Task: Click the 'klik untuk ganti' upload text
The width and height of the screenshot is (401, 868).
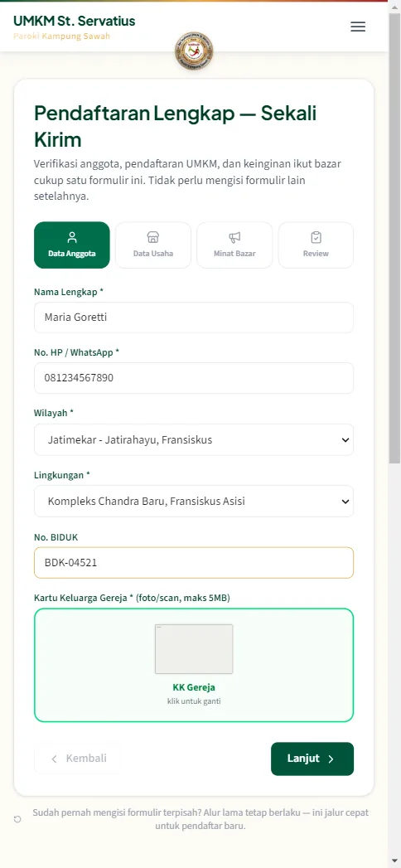Action: pos(194,701)
